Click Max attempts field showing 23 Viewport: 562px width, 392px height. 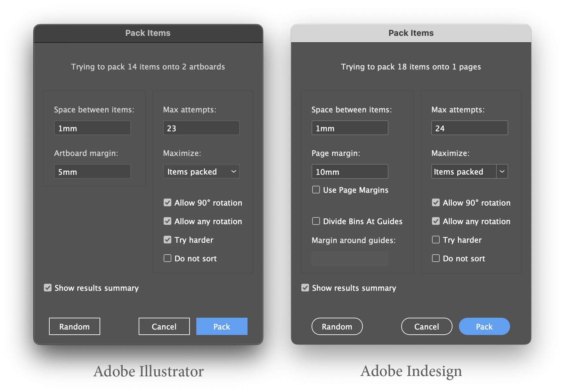pos(201,128)
